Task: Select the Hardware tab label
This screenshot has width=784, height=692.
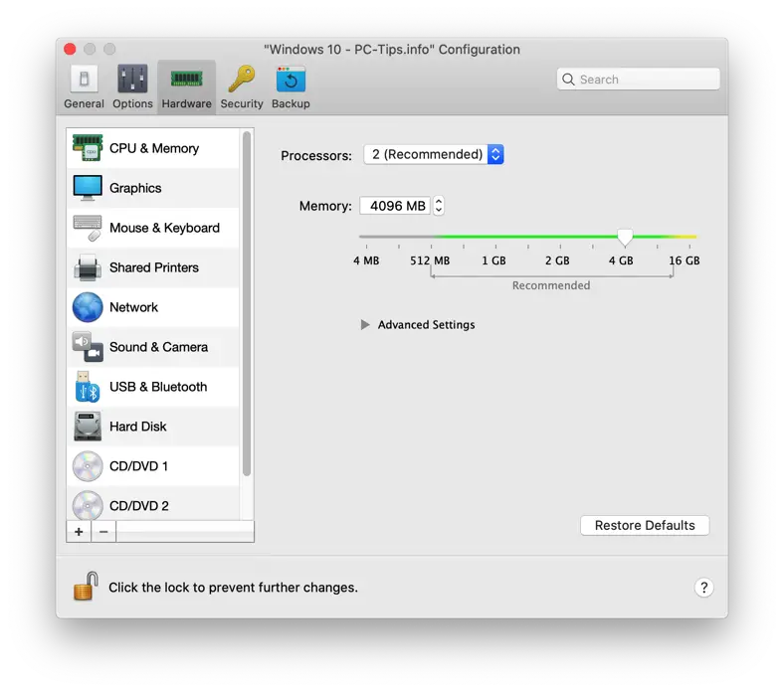Action: pyautogui.click(x=186, y=103)
